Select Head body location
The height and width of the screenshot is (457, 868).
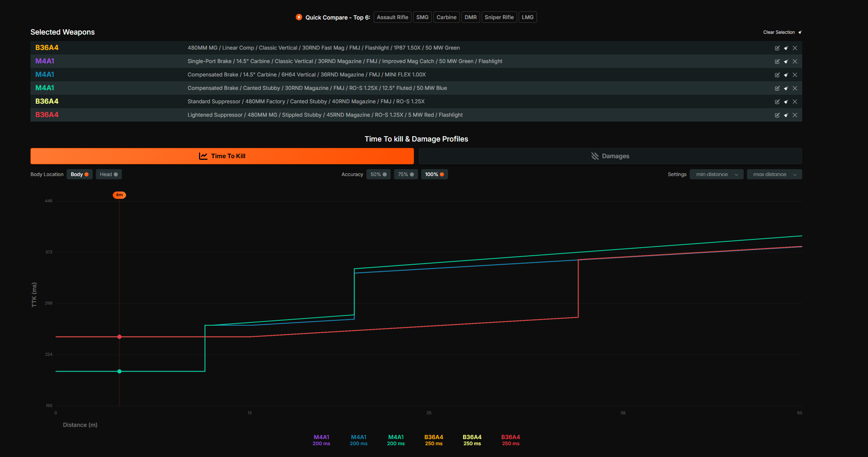[108, 174]
